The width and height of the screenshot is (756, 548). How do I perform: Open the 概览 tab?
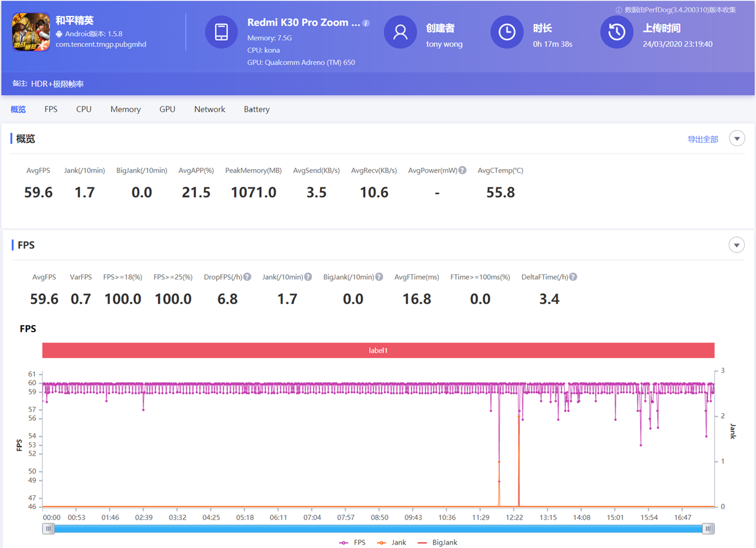click(x=18, y=109)
